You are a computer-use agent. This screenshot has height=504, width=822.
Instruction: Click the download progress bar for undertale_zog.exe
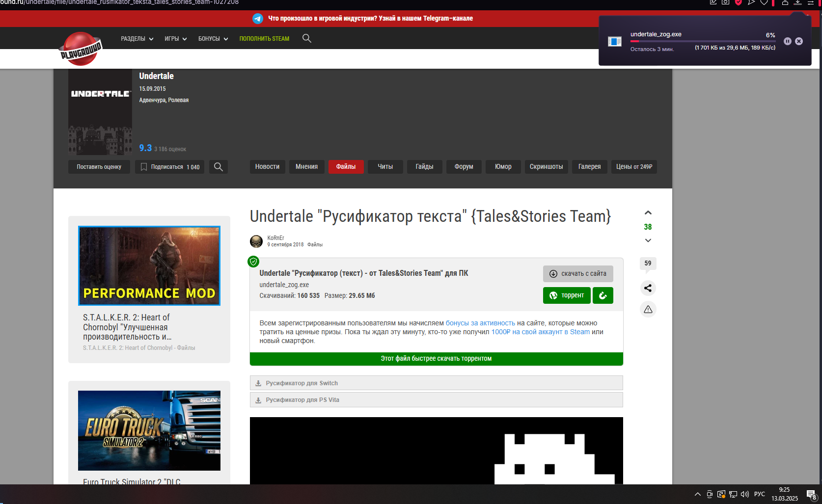point(703,41)
